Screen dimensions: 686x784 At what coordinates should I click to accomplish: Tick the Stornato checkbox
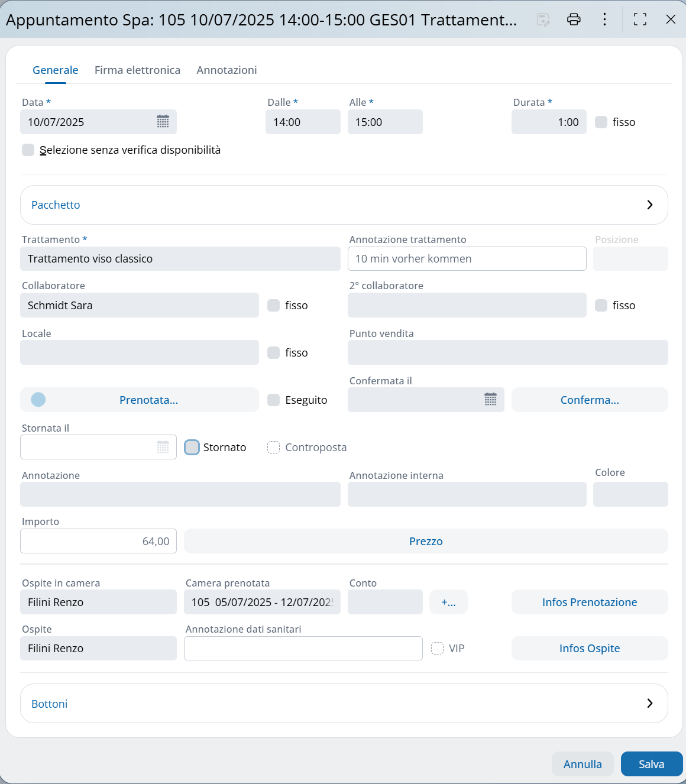pos(192,448)
